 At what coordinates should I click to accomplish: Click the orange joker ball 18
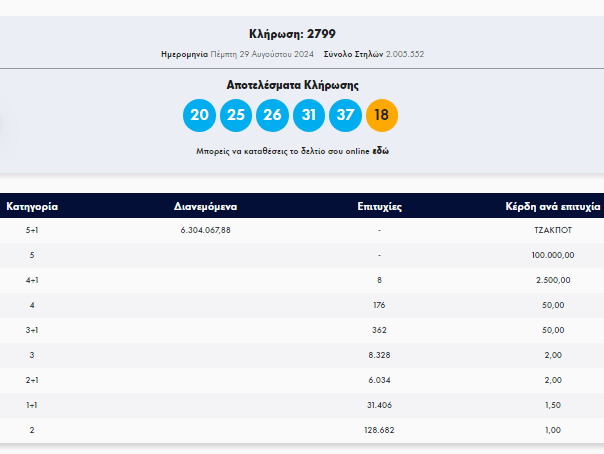pyautogui.click(x=382, y=115)
